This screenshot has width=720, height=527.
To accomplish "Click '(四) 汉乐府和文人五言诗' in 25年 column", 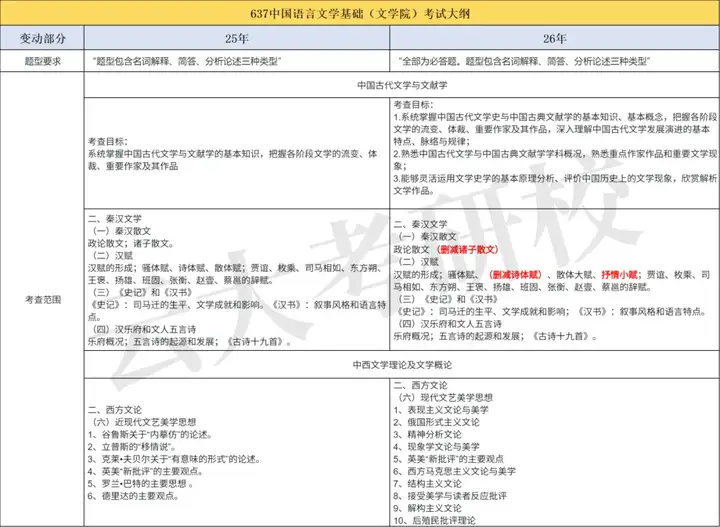I will pyautogui.click(x=144, y=329).
